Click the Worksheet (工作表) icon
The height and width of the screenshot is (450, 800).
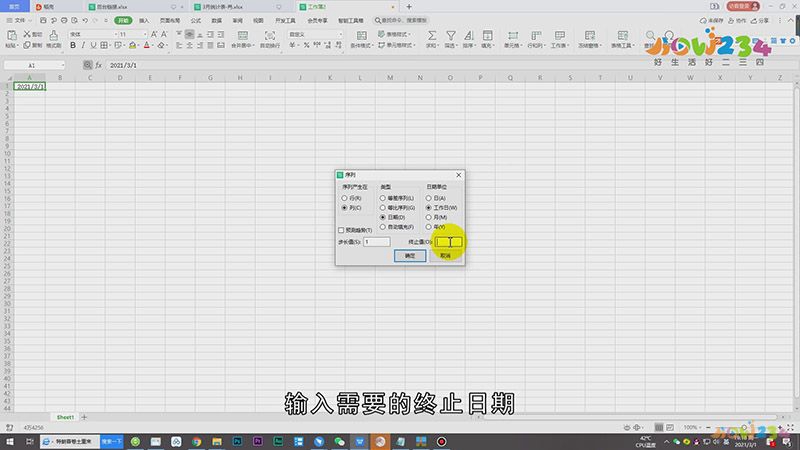click(560, 35)
